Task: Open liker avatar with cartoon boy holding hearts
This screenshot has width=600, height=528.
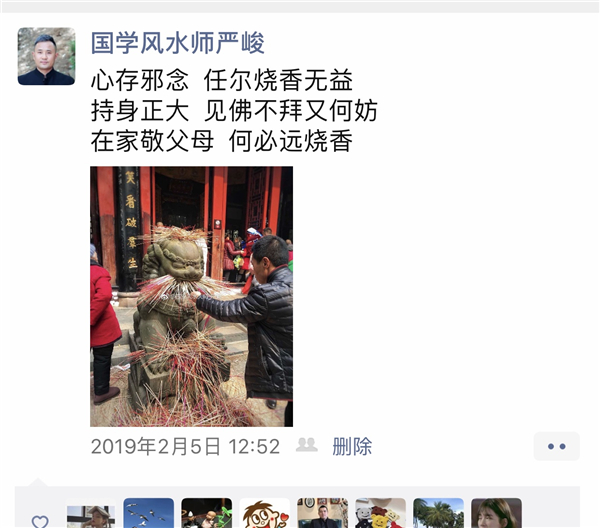Action: (264, 513)
